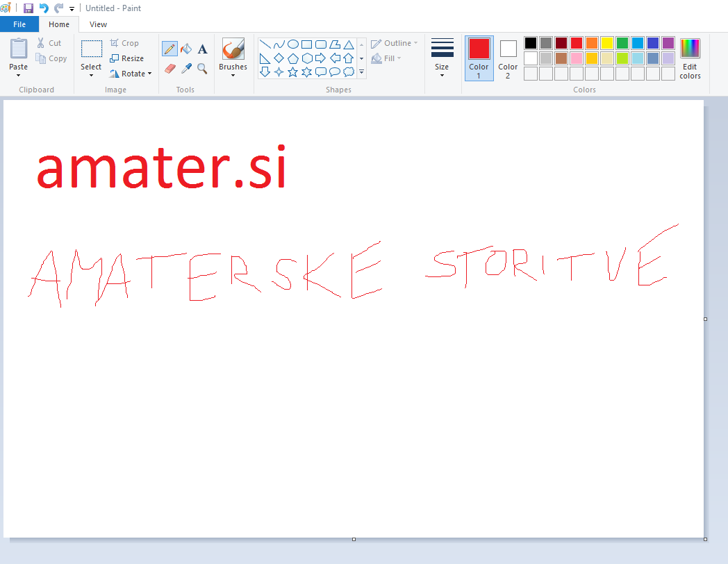Activate the Color 1 selector
728x564 pixels.
479,58
